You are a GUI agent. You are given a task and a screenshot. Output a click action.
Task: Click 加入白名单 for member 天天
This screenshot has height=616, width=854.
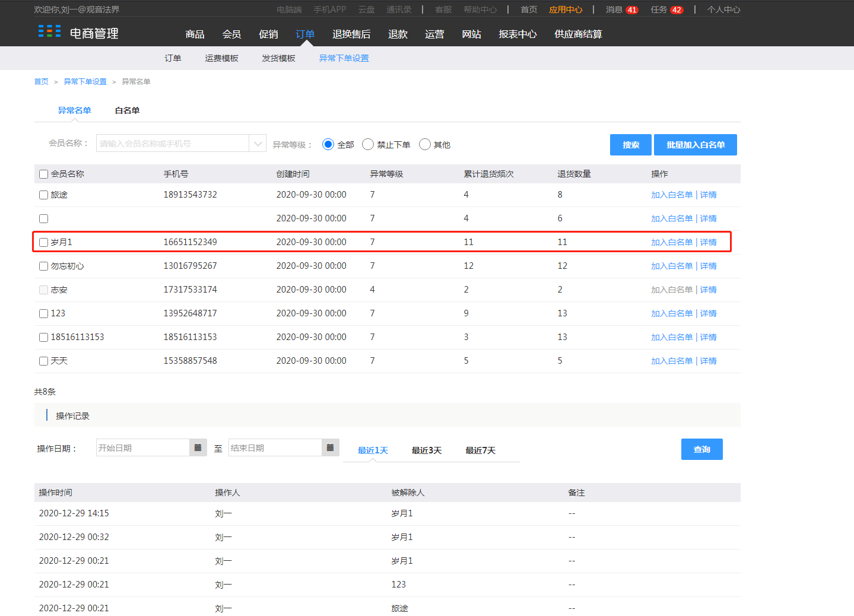[x=672, y=361]
